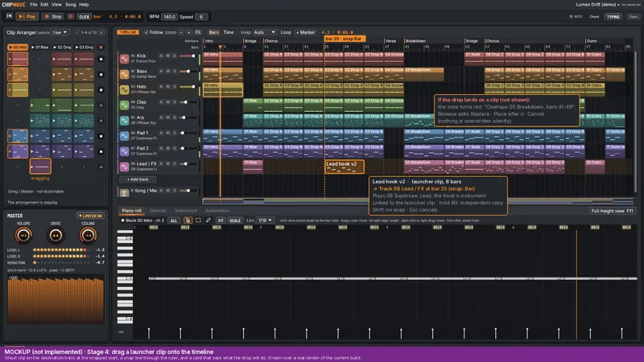This screenshot has height=362, width=644.
Task: Click the Arp track waveform icon
Action: click(x=124, y=120)
